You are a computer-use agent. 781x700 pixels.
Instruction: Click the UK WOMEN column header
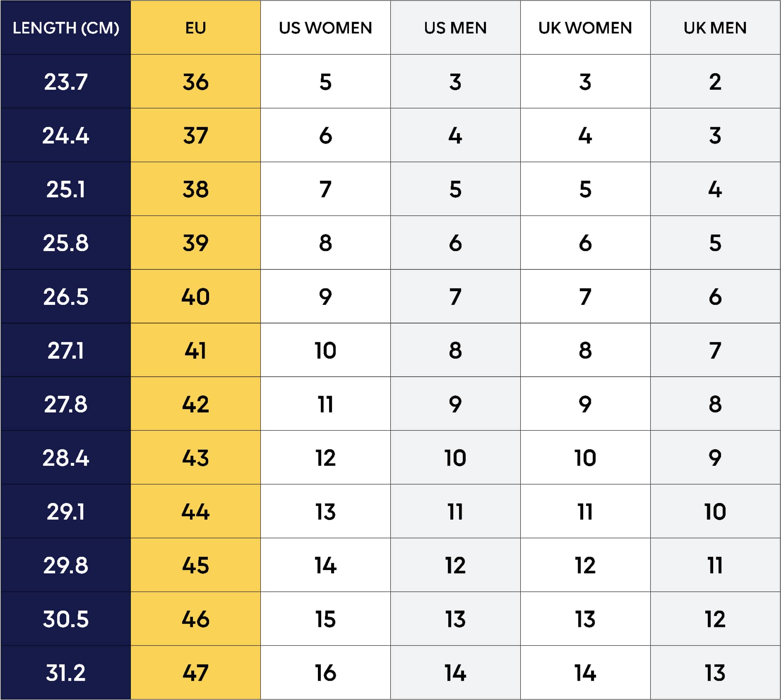pos(585,28)
